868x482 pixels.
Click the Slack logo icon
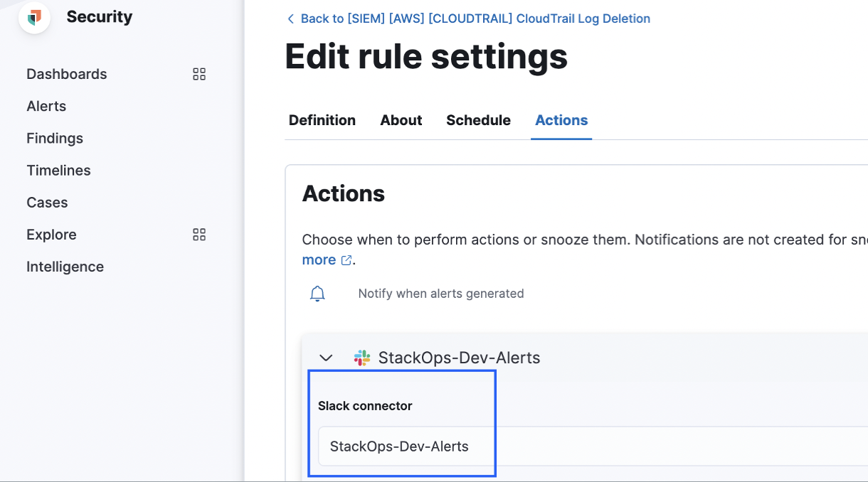tap(362, 358)
